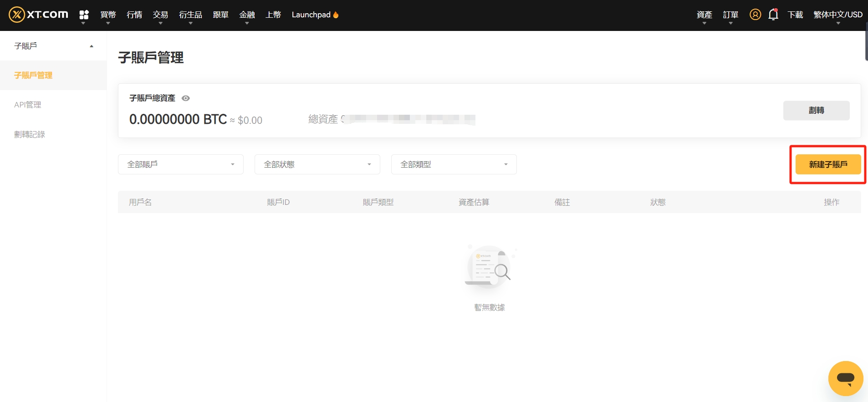Toggle sub-account total assets visibility eye
Image resolution: width=868 pixels, height=402 pixels.
point(186,98)
